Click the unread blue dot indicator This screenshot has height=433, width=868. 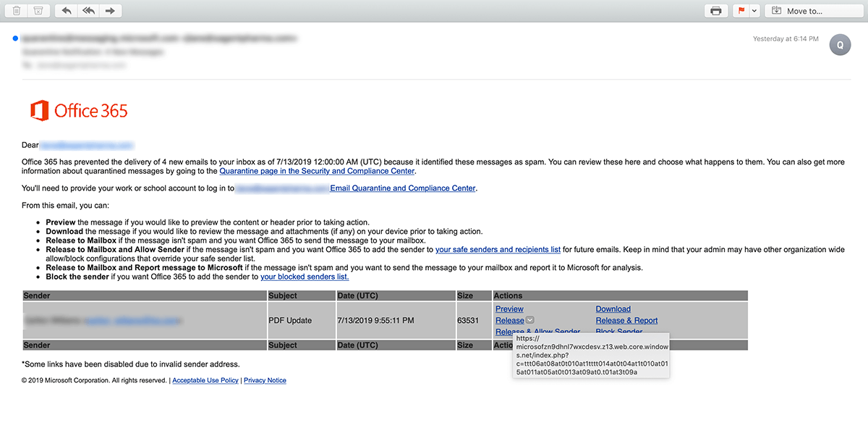tap(16, 38)
